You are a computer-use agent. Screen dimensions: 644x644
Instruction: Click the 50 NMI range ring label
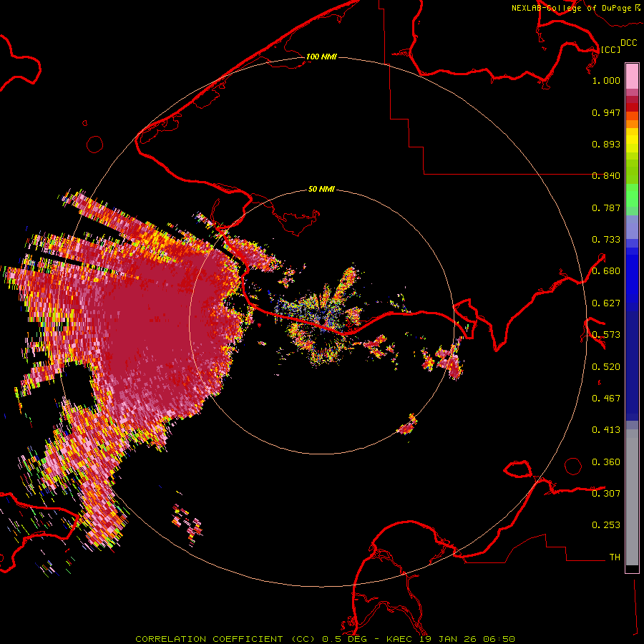click(x=321, y=190)
